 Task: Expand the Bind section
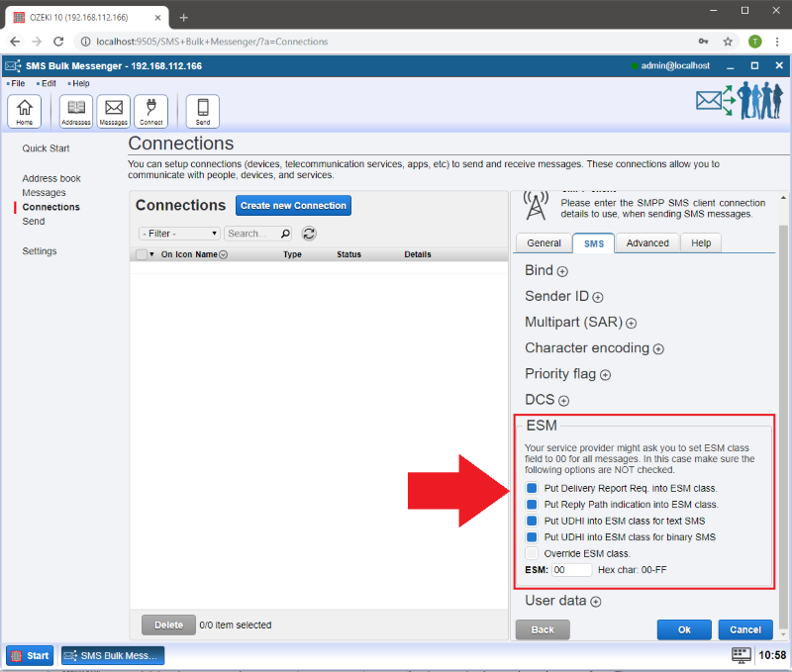click(562, 271)
